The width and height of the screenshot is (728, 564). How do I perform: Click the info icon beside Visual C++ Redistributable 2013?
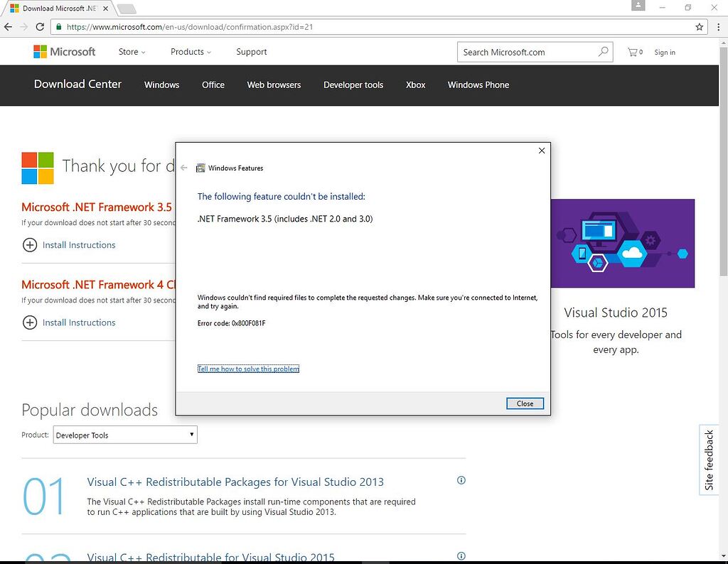(461, 480)
